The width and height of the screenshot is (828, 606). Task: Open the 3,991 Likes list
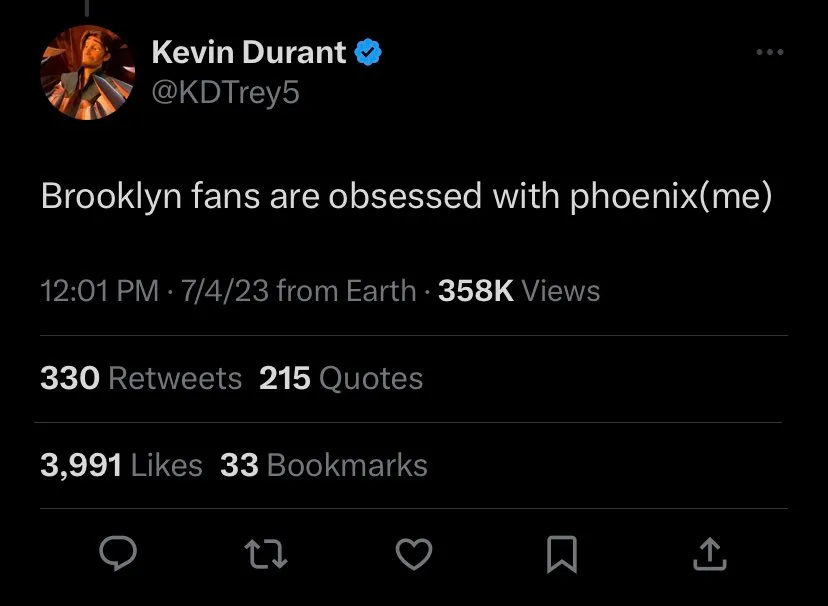click(x=120, y=464)
